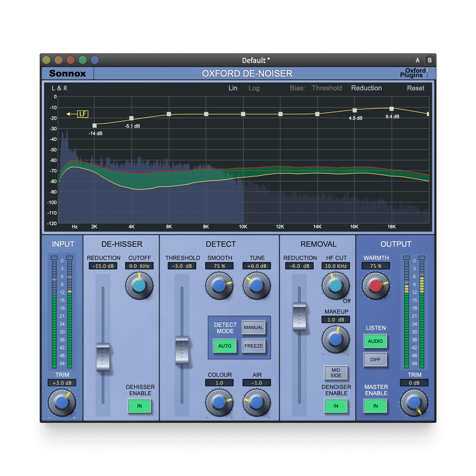Viewport: 476px width, 476px height.
Task: Click the orange title bar circle button
Action: pos(58,60)
